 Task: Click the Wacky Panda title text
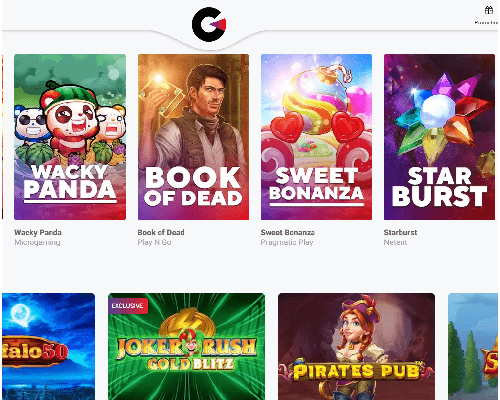tap(38, 232)
